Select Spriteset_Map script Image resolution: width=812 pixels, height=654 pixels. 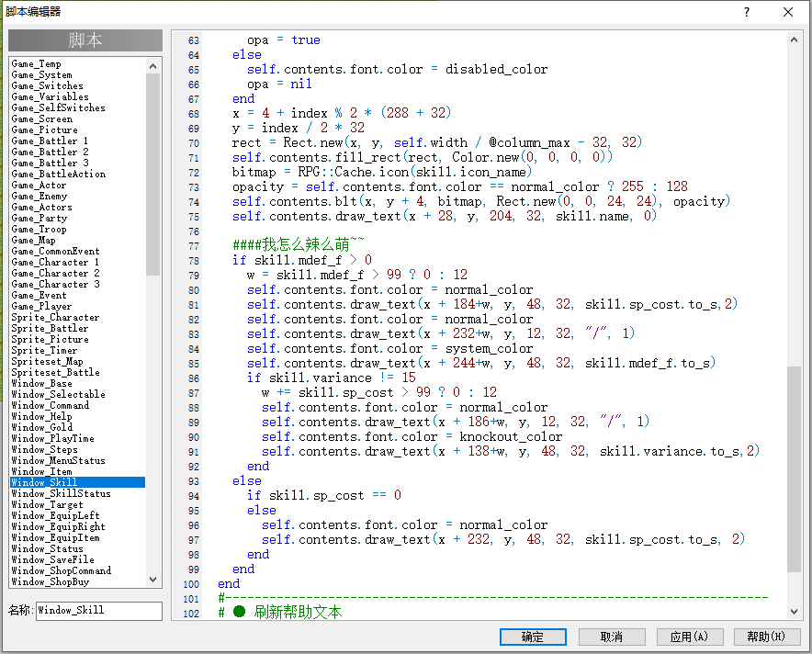47,361
